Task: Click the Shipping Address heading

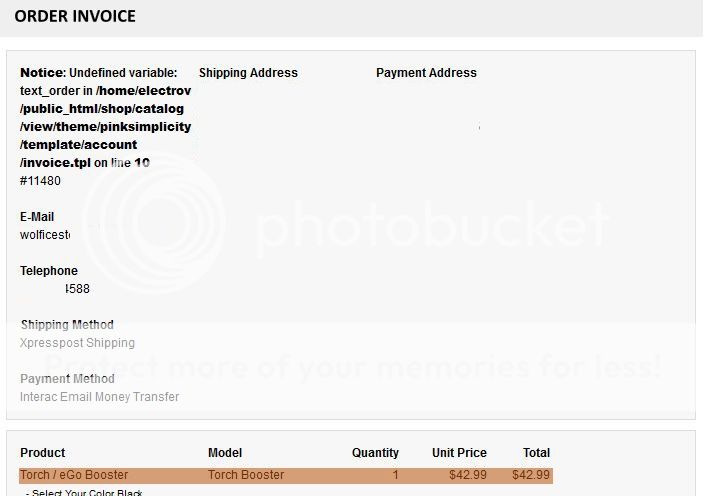Action: coord(248,73)
